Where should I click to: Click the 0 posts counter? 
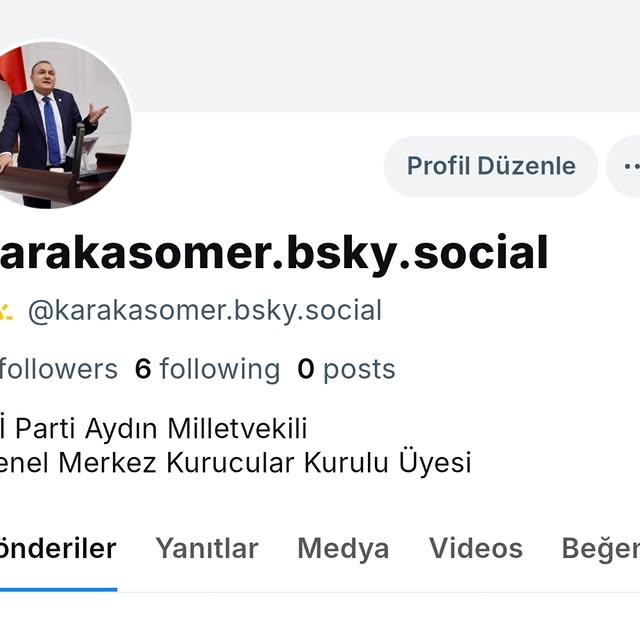click(347, 370)
